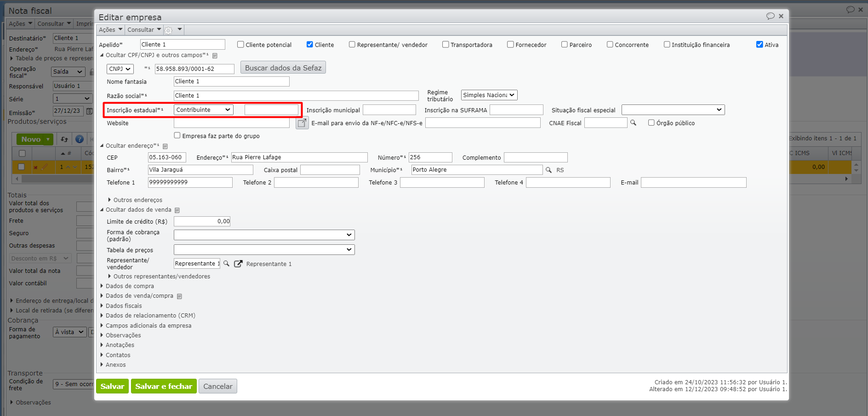Open the Ações menu in Editar empresa
This screenshot has width=868, height=416.
[x=110, y=30]
